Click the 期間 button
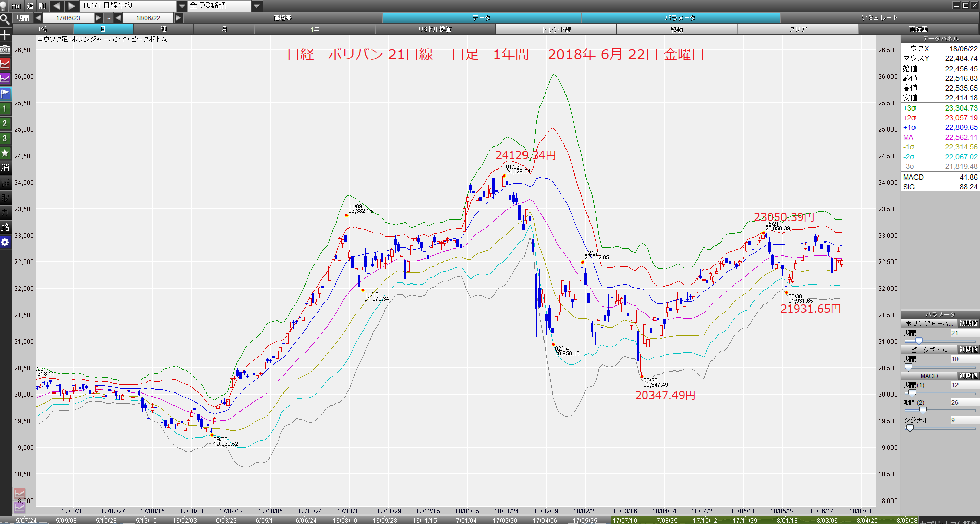This screenshot has width=980, height=524. pos(23,18)
